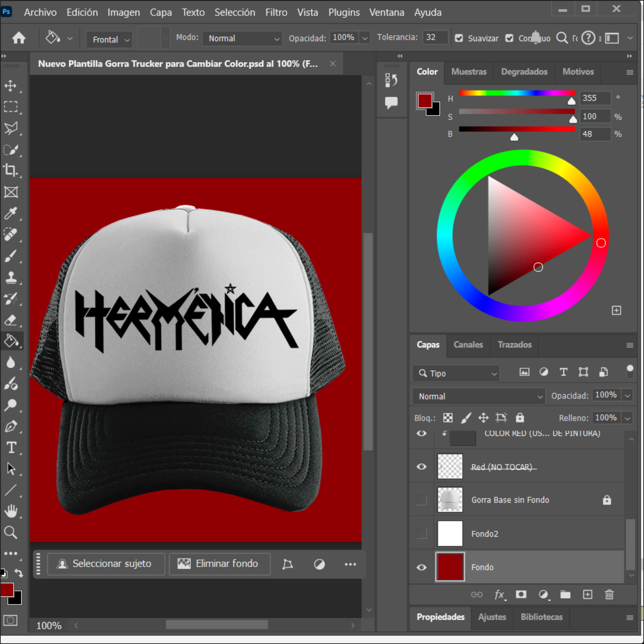This screenshot has width=644, height=644.
Task: Open the Archivo menu
Action: coord(40,12)
